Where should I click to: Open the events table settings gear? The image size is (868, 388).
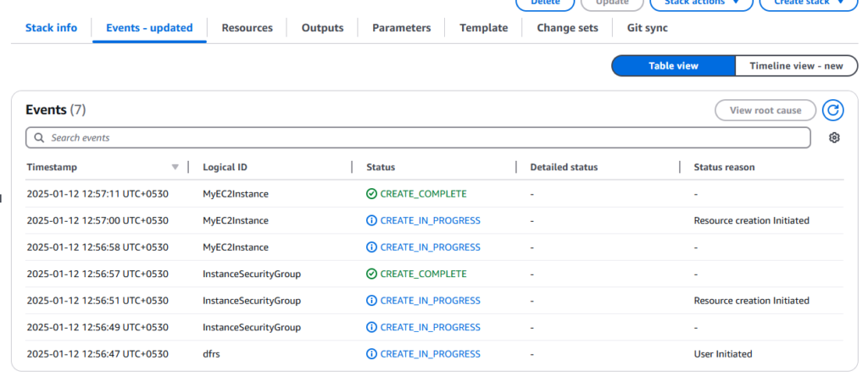click(834, 138)
